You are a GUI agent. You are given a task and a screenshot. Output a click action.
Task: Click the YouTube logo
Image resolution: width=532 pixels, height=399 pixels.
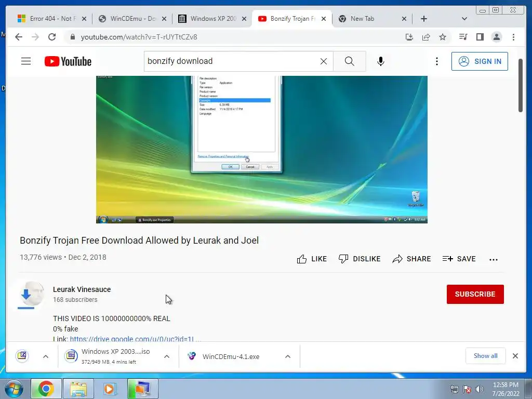click(68, 61)
